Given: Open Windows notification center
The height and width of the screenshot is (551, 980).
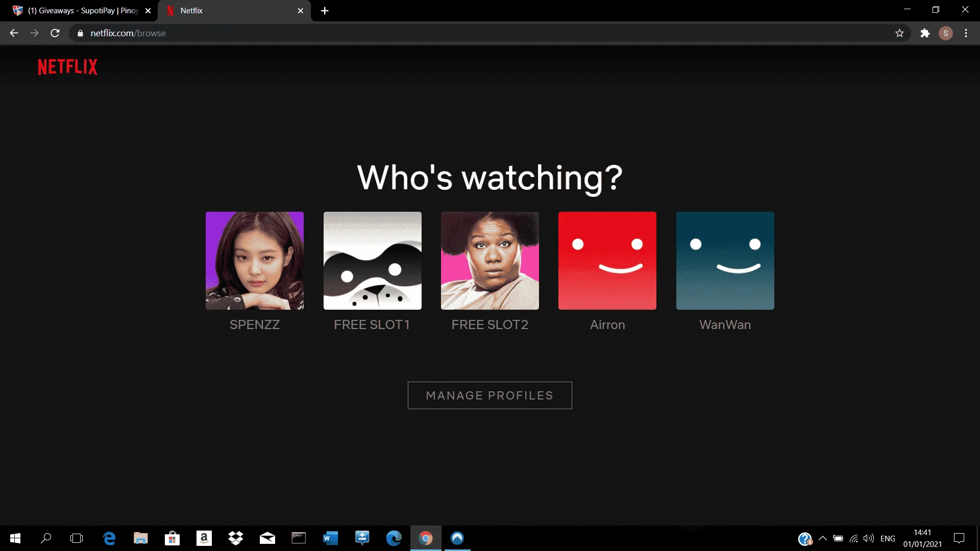Looking at the screenshot, I should 959,538.
